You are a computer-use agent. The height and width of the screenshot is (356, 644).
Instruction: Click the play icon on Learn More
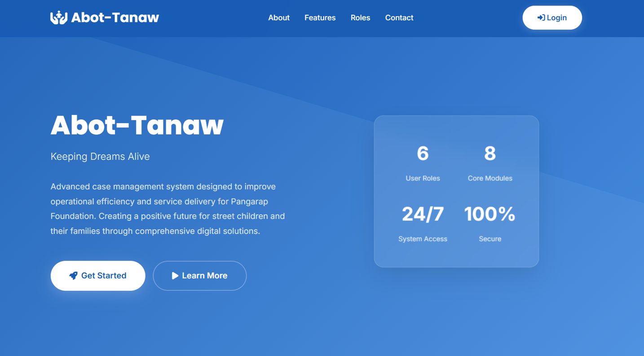[x=175, y=276]
